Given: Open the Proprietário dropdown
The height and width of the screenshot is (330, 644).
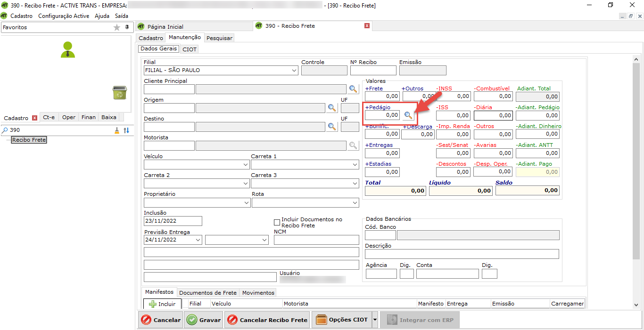Looking at the screenshot, I should (x=246, y=202).
